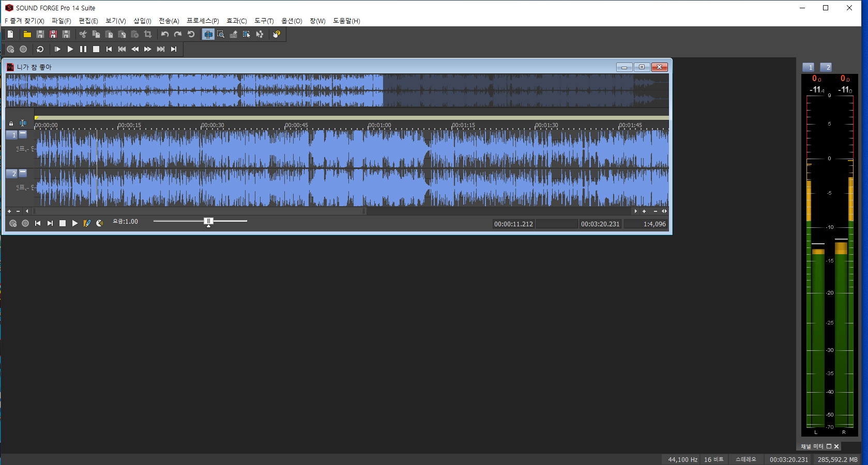Zoom out time with minus at bottom-right

tap(656, 211)
